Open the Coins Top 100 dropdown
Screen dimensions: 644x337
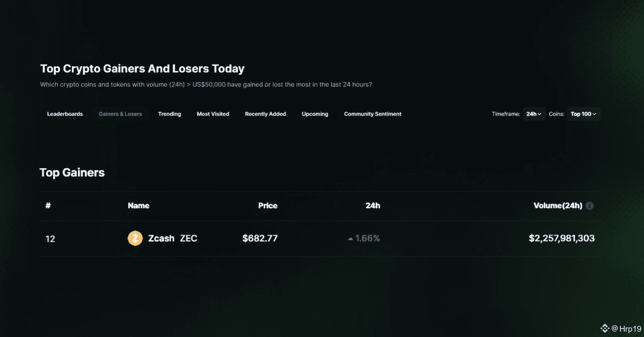tap(583, 114)
